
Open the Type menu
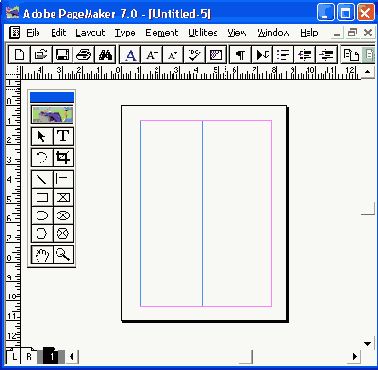[125, 33]
